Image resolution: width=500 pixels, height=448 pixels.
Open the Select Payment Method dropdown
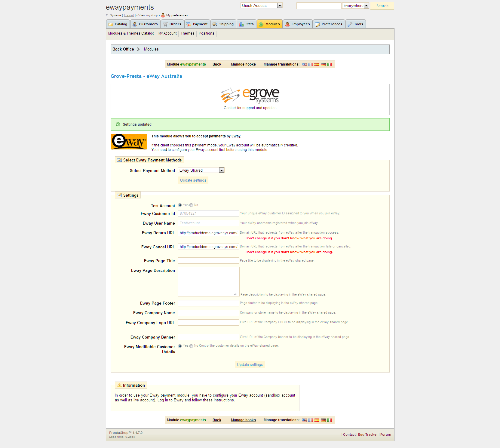[x=201, y=170]
